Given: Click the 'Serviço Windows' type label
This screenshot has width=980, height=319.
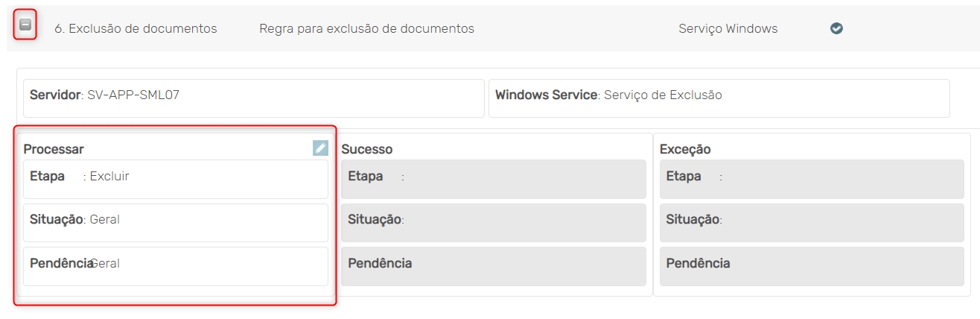Looking at the screenshot, I should (728, 28).
